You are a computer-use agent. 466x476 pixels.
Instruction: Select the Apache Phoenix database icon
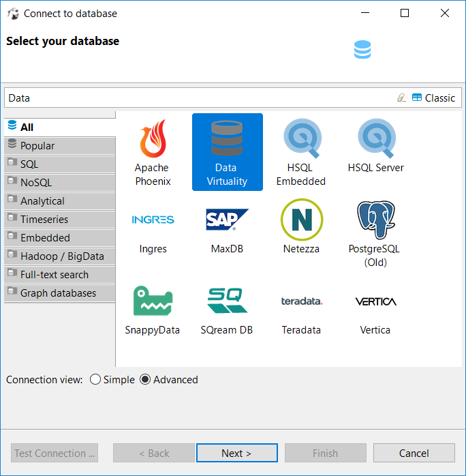153,138
